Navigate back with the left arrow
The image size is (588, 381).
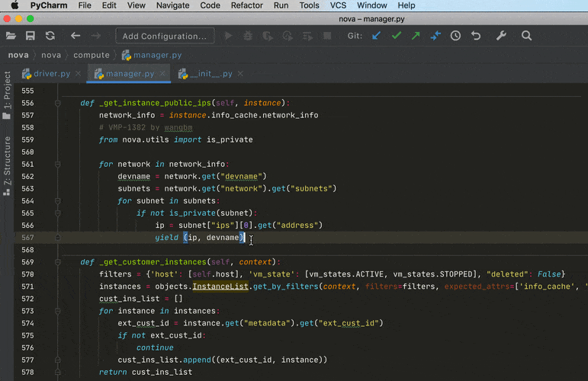76,36
